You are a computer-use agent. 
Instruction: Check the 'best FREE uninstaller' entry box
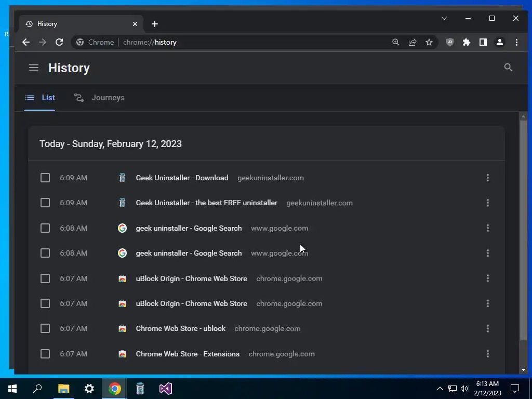coord(45,203)
